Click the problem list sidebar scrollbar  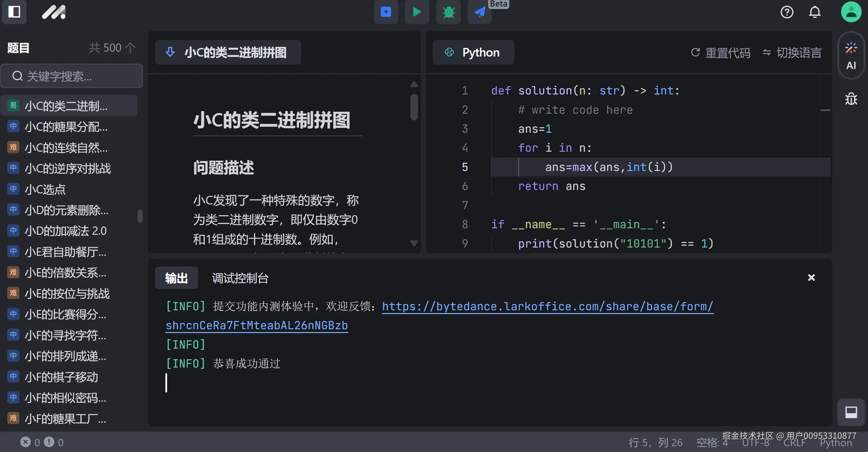(140, 216)
